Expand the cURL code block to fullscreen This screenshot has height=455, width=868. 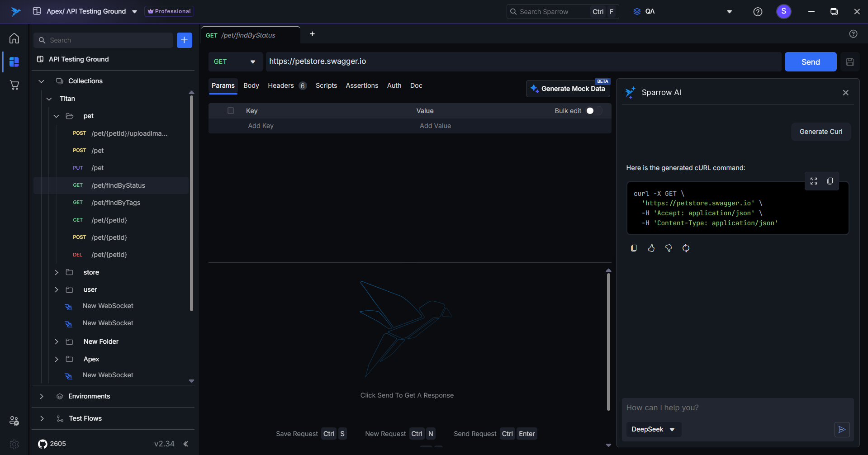814,181
